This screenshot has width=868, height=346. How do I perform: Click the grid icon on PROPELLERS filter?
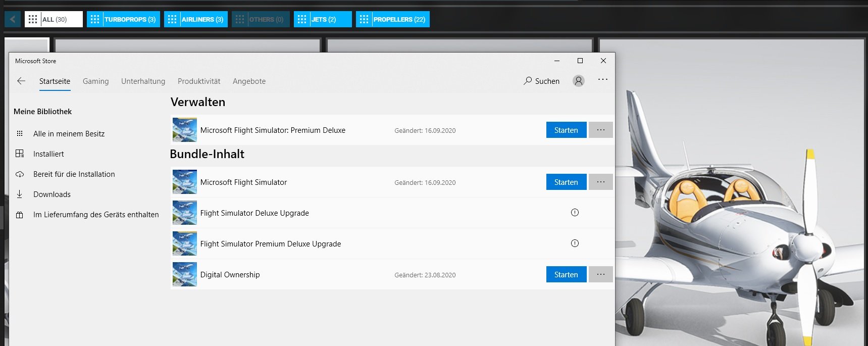click(364, 19)
